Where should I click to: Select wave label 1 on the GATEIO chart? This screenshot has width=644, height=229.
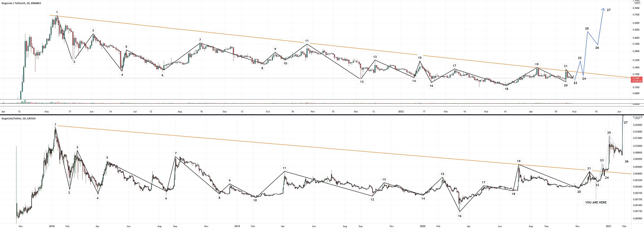55,124
